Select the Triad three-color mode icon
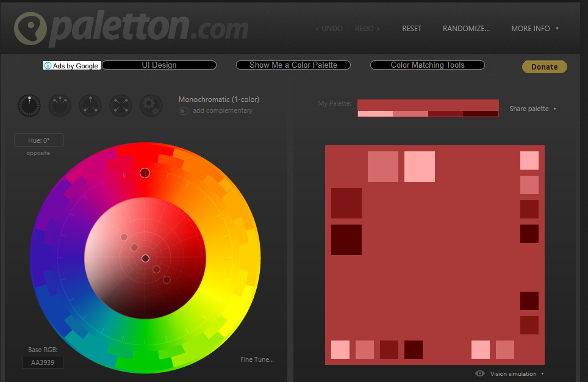Viewport: 588px width, 382px height. pyautogui.click(x=90, y=106)
